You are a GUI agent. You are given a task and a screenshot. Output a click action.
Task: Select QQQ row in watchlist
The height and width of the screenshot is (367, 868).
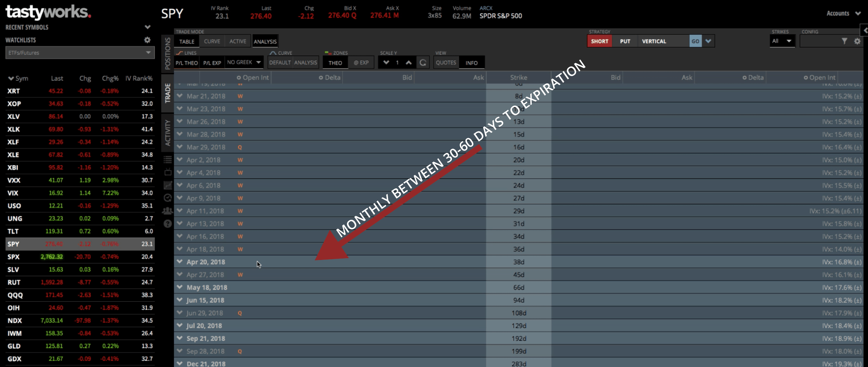(80, 295)
